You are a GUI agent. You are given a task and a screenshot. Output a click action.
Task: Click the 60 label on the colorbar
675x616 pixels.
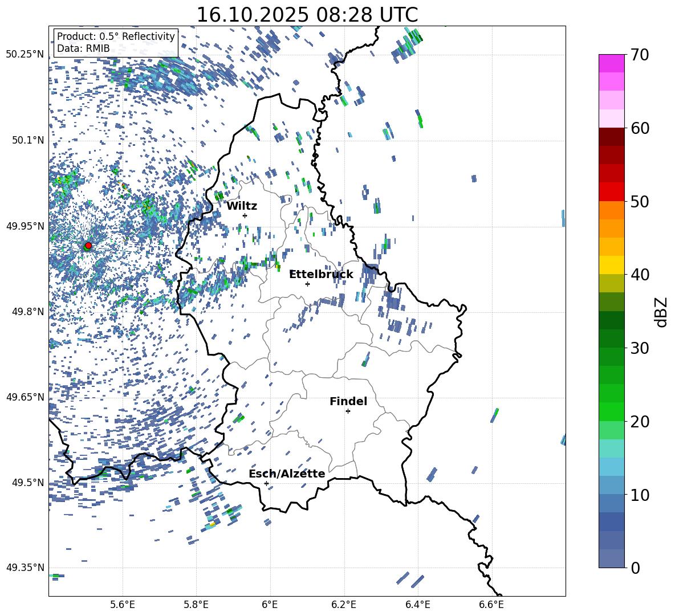coord(640,128)
